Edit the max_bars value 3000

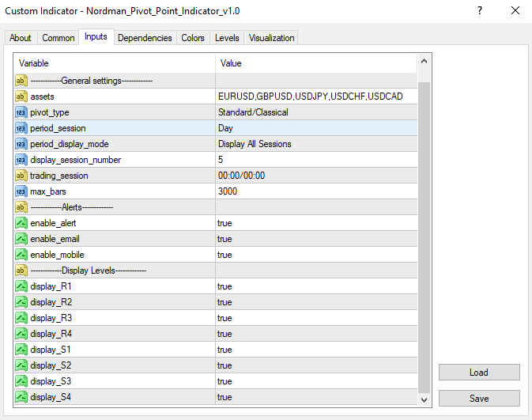[x=316, y=191]
